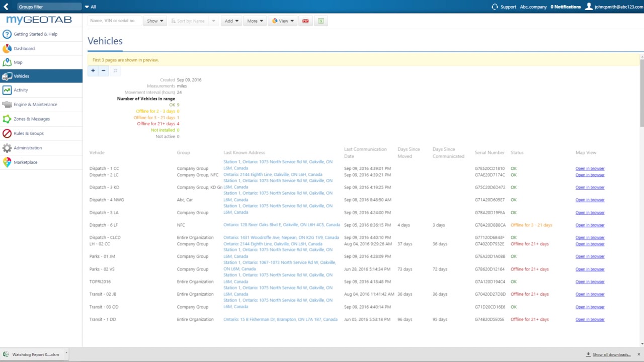The height and width of the screenshot is (362, 644).
Task: Open the Show dropdown
Action: pyautogui.click(x=155, y=21)
